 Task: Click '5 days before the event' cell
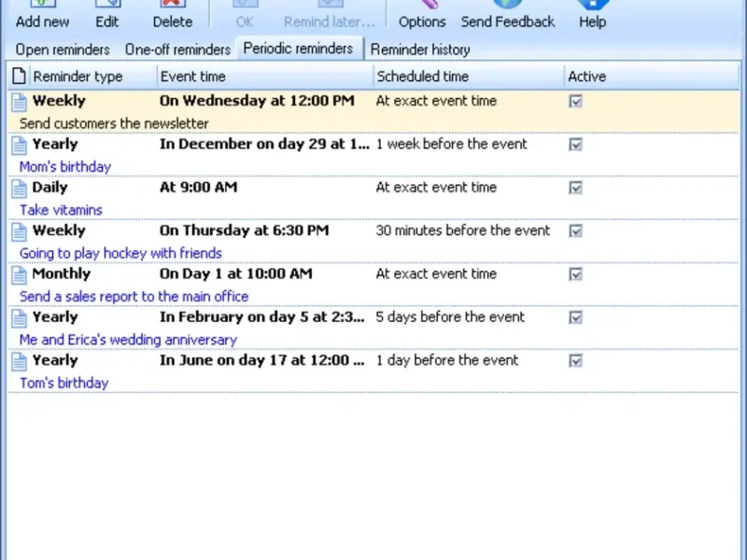[x=450, y=317]
